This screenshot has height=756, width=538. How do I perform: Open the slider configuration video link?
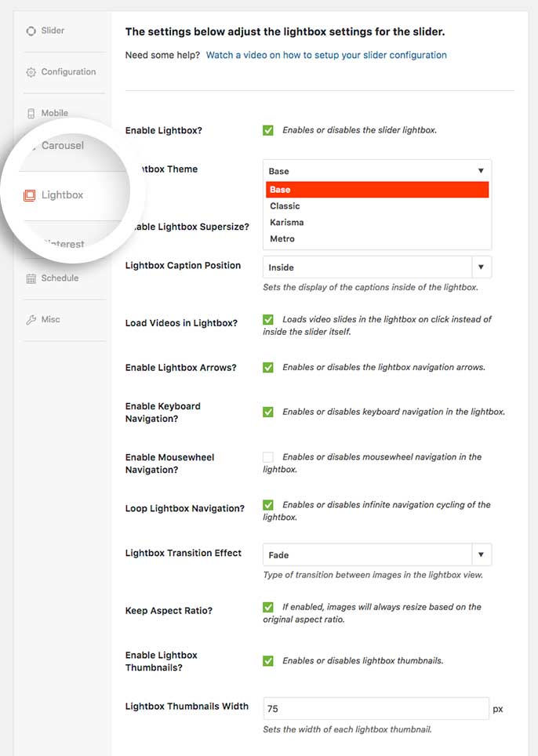coord(326,55)
